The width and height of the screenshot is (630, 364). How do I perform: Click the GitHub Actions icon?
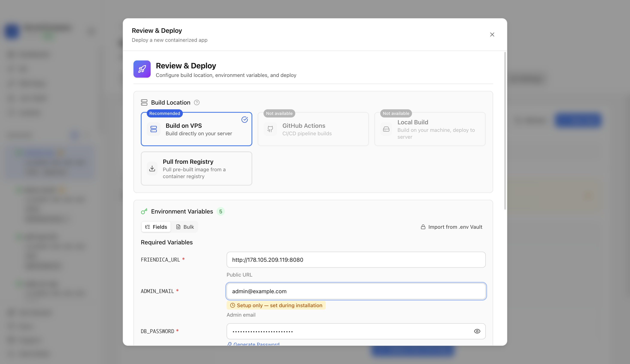[x=270, y=129]
